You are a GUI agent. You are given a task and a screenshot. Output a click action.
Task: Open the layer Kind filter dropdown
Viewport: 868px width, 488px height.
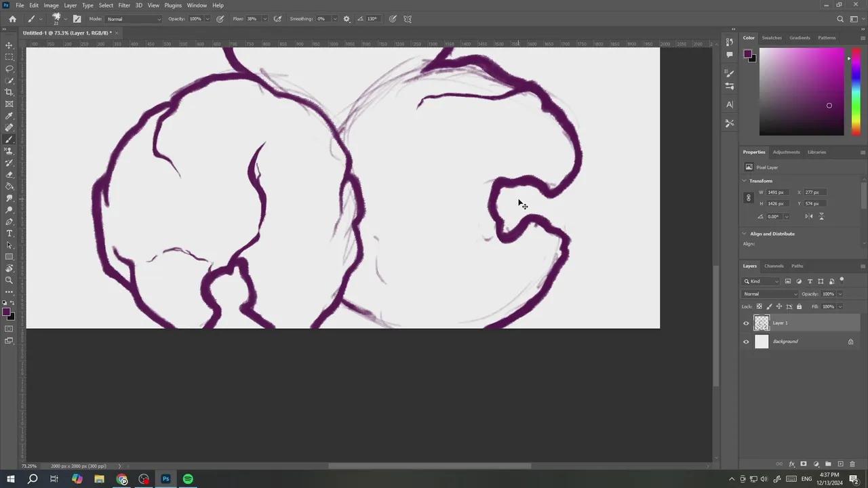[x=762, y=281]
